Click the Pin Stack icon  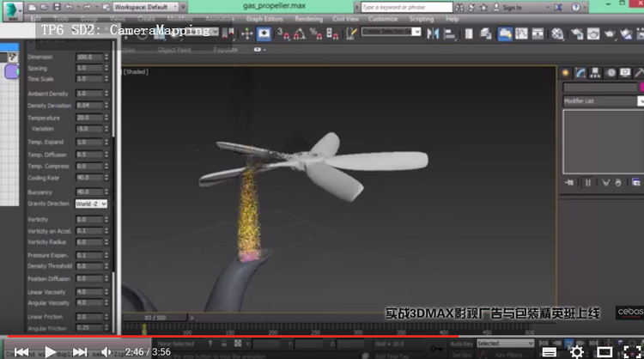[569, 183]
